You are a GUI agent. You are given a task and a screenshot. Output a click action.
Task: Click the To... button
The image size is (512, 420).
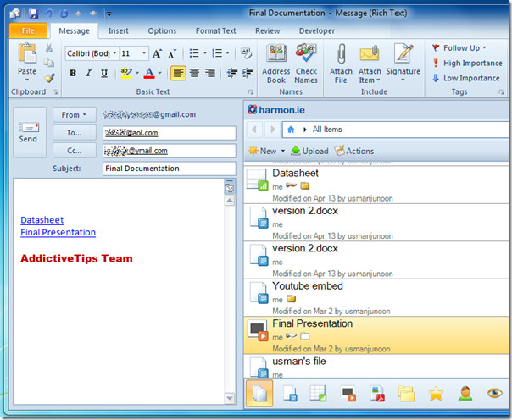75,133
